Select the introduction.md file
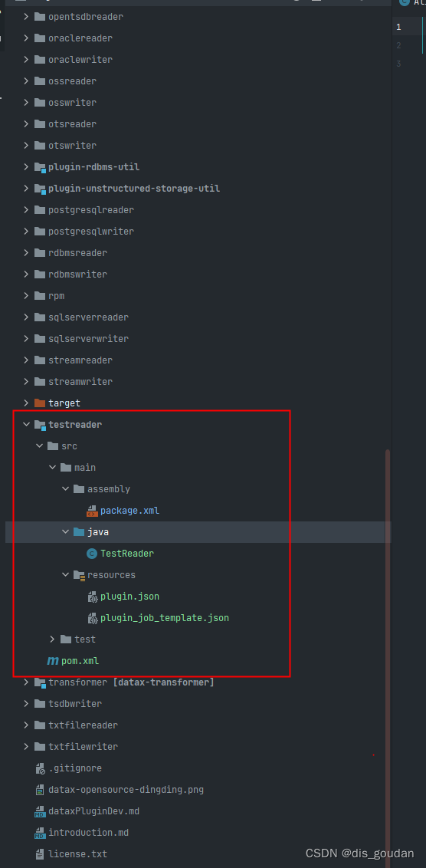Viewport: 426px width, 868px height. click(89, 833)
